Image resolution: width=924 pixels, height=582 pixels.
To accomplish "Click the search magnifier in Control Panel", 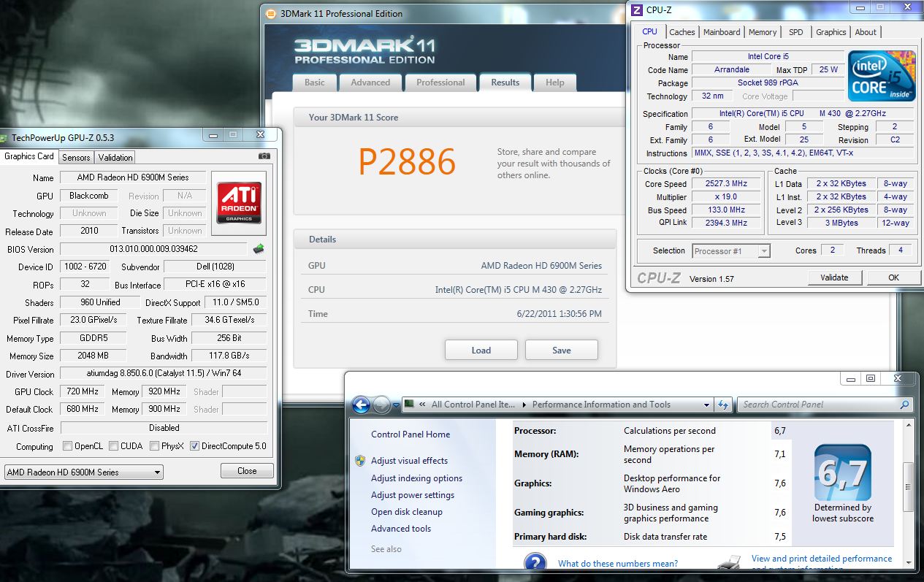I will (905, 405).
